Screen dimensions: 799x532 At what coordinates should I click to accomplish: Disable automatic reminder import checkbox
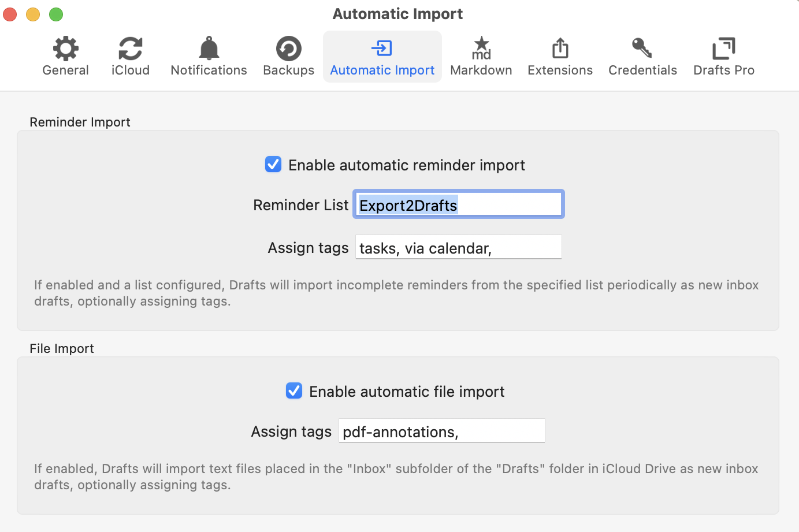point(273,165)
